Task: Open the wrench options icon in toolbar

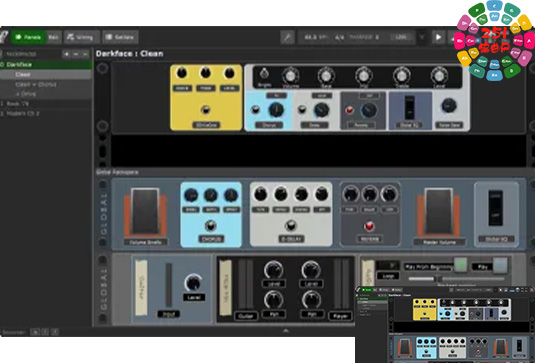Action: coord(287,37)
